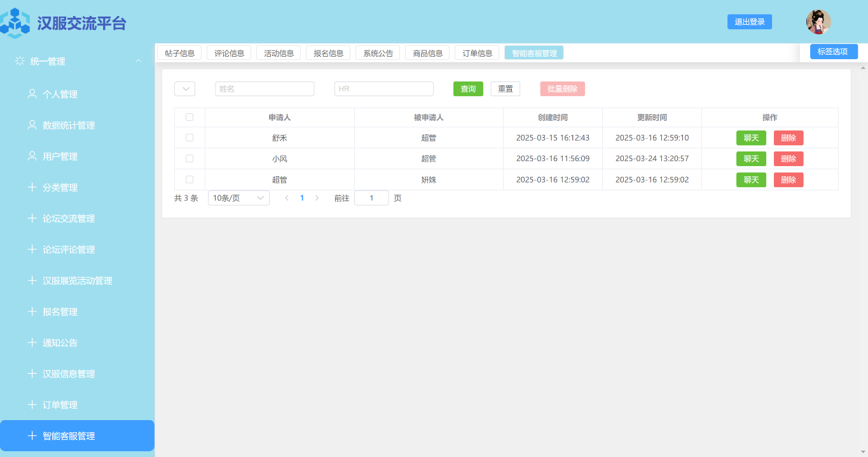Viewport: 868px width, 457px height.
Task: Collapse the 统一管理 menu chevron
Action: point(138,61)
